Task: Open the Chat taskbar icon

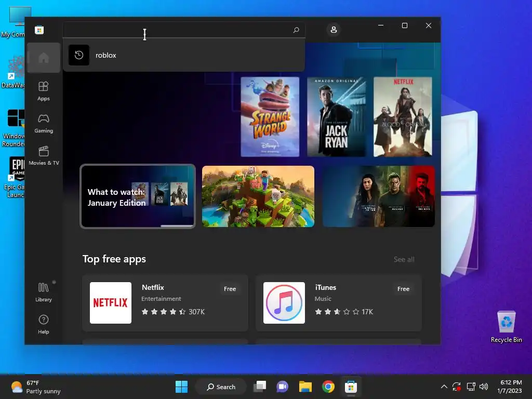Action: (282, 387)
